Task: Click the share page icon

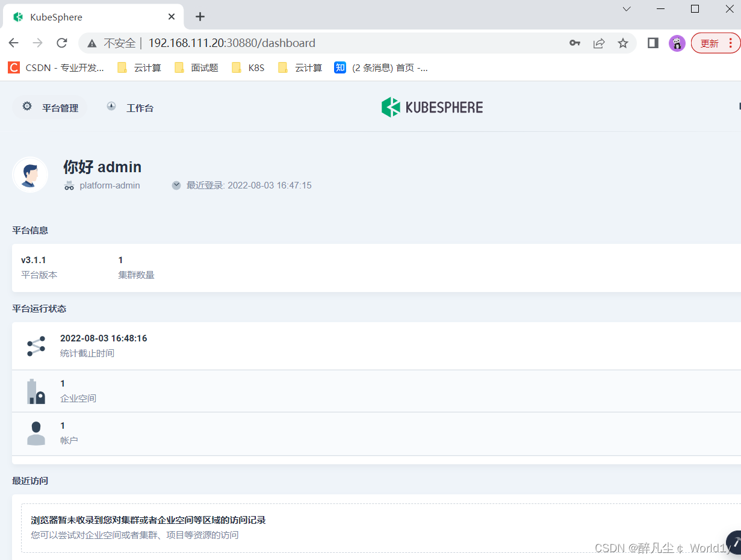Action: point(599,43)
